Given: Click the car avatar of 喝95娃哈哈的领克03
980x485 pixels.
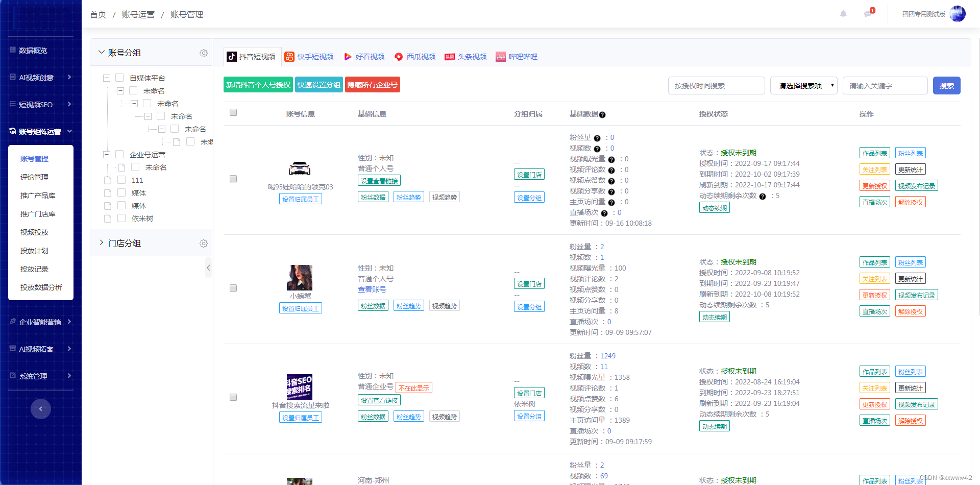Looking at the screenshot, I should coord(300,168).
